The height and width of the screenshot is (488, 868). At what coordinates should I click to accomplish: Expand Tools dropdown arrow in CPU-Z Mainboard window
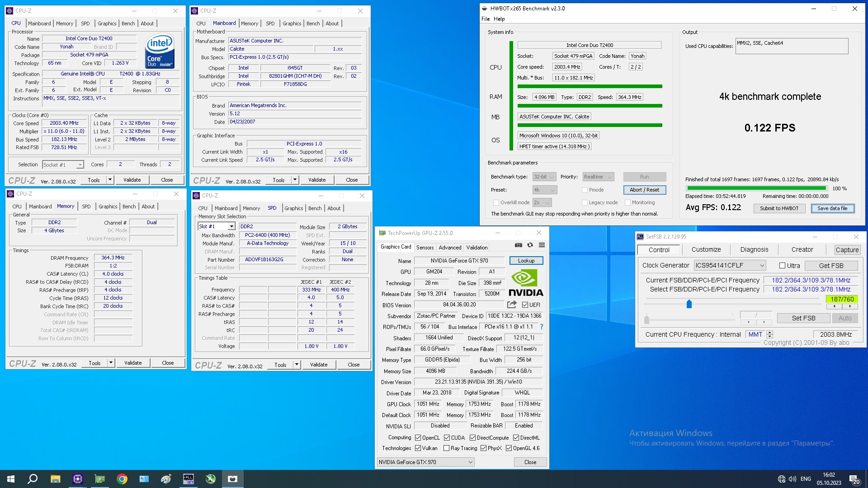pyautogui.click(x=295, y=180)
